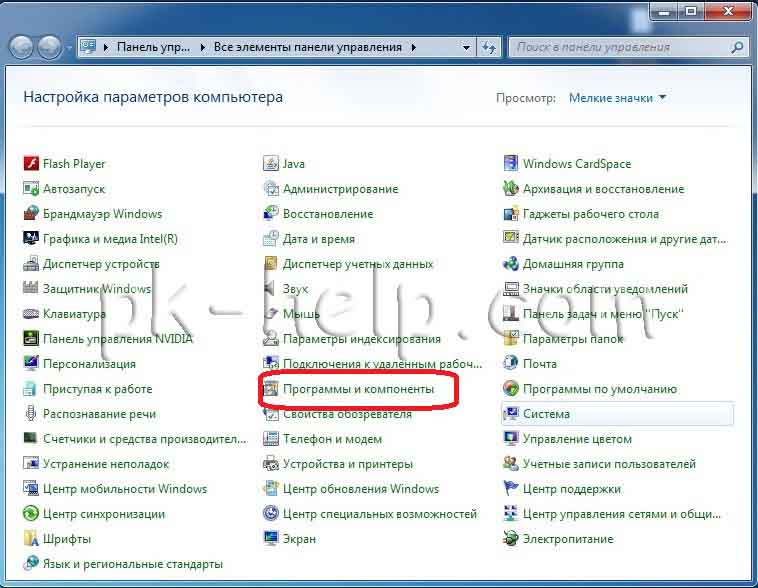Open the Экран monitor icon

tap(271, 538)
